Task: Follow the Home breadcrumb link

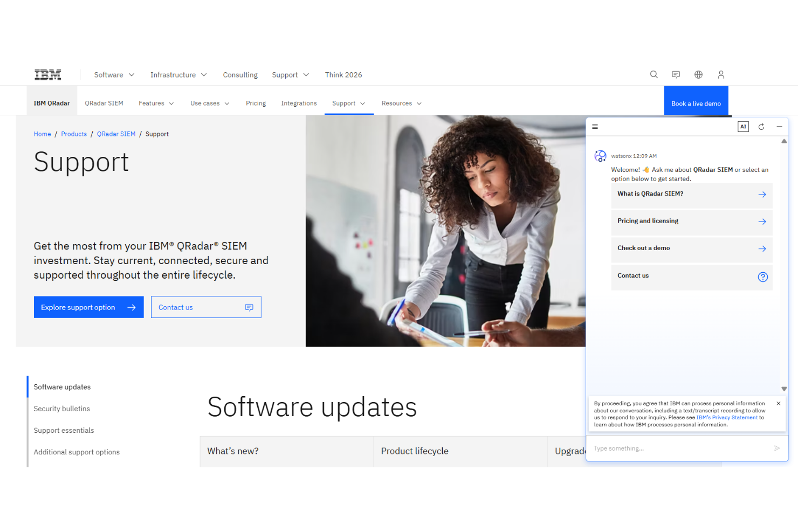Action: coord(43,134)
